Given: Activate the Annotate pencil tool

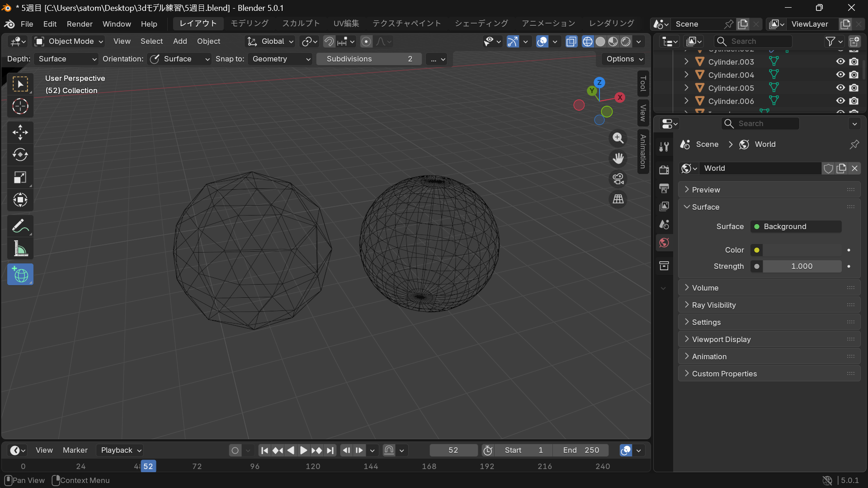Looking at the screenshot, I should (x=20, y=226).
